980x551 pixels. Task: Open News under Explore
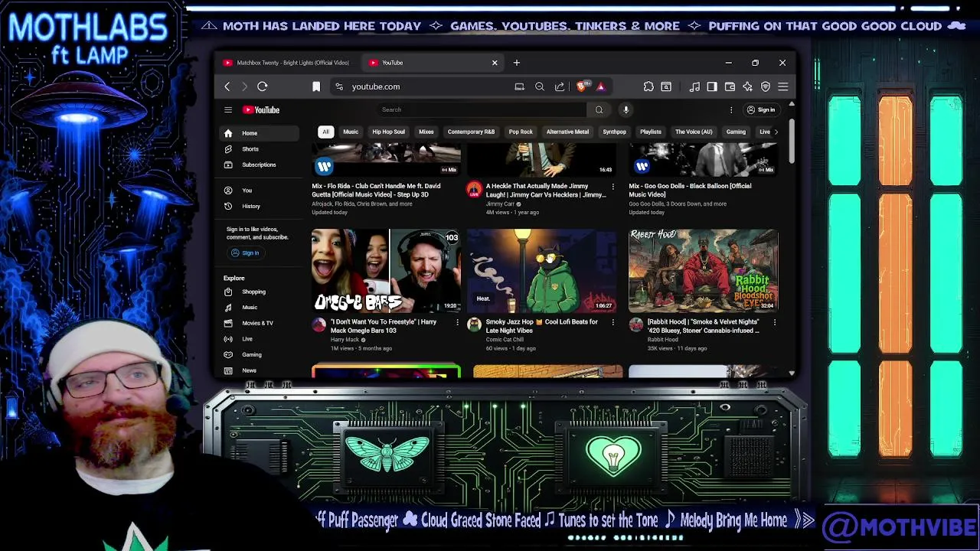coord(259,370)
